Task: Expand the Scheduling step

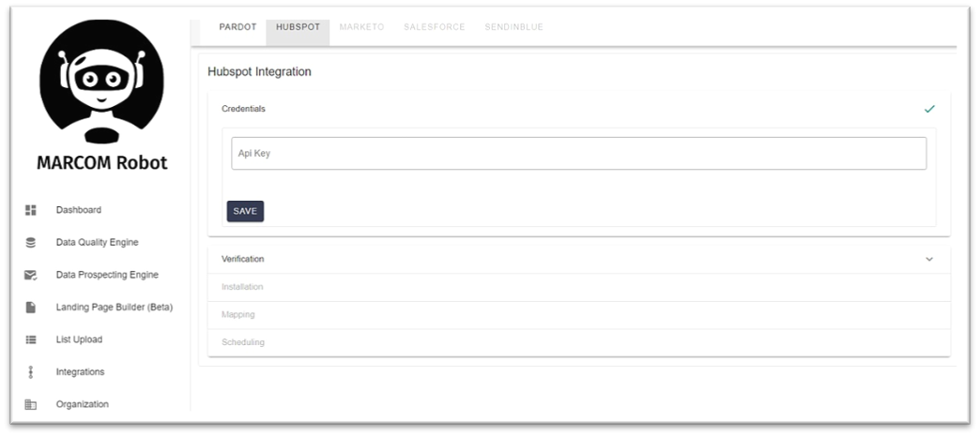Action: click(579, 342)
